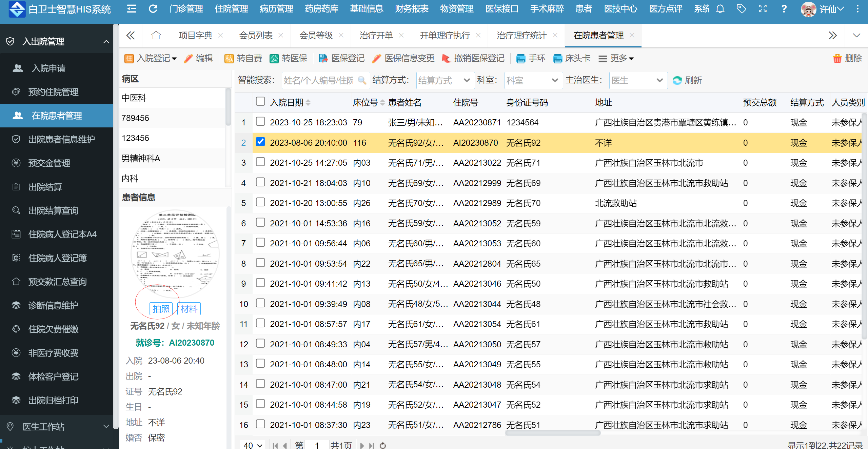Screen dimensions: 868x449
Task: Sort by 床位号 column header
Action: coord(369,102)
